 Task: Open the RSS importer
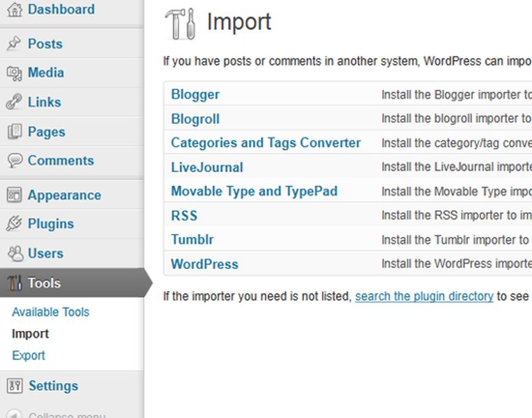(184, 215)
